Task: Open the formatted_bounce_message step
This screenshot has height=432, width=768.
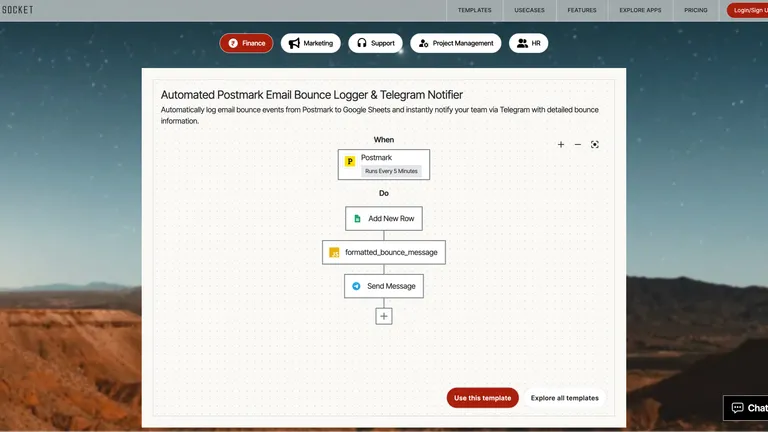Action: 384,252
